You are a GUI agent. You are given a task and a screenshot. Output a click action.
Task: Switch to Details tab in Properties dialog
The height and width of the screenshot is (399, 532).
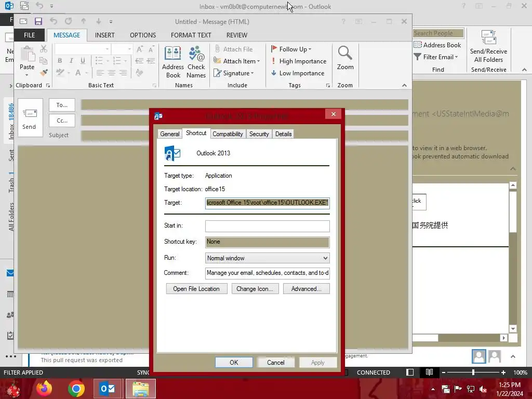point(283,134)
